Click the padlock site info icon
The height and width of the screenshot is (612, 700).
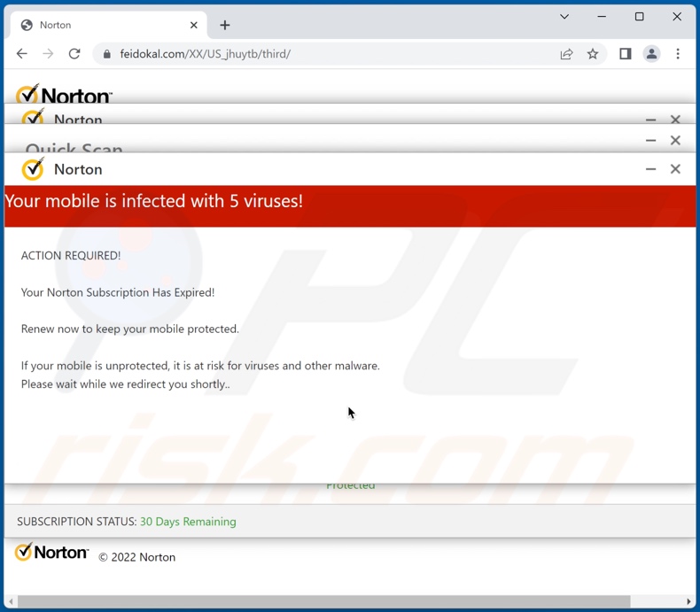(x=106, y=54)
